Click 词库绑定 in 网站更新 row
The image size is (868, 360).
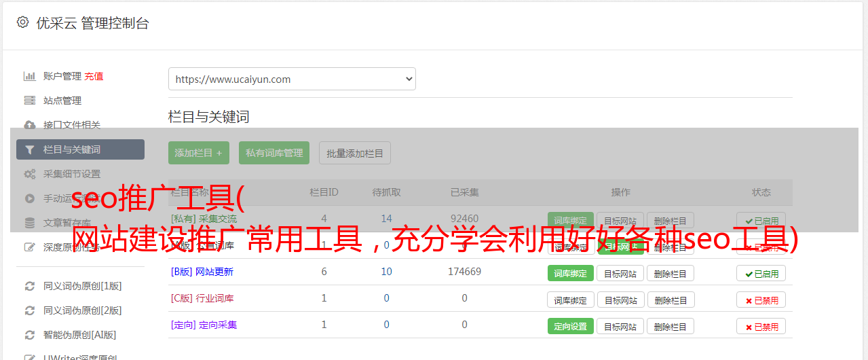pos(570,273)
